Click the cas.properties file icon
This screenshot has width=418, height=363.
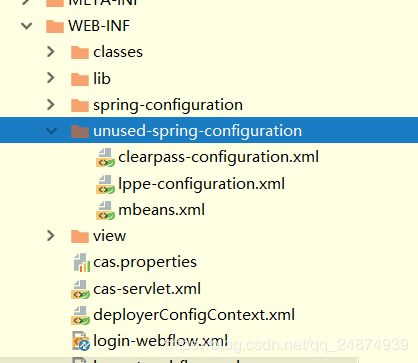(x=82, y=263)
